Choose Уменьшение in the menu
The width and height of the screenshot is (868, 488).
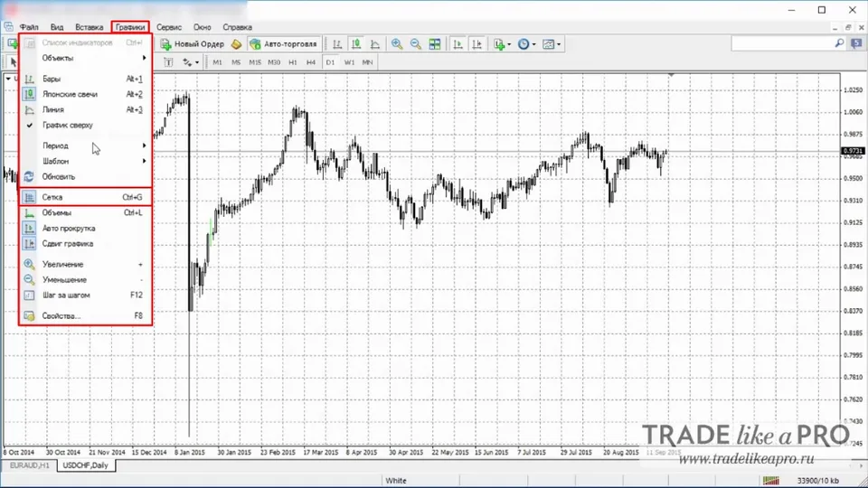click(85, 280)
